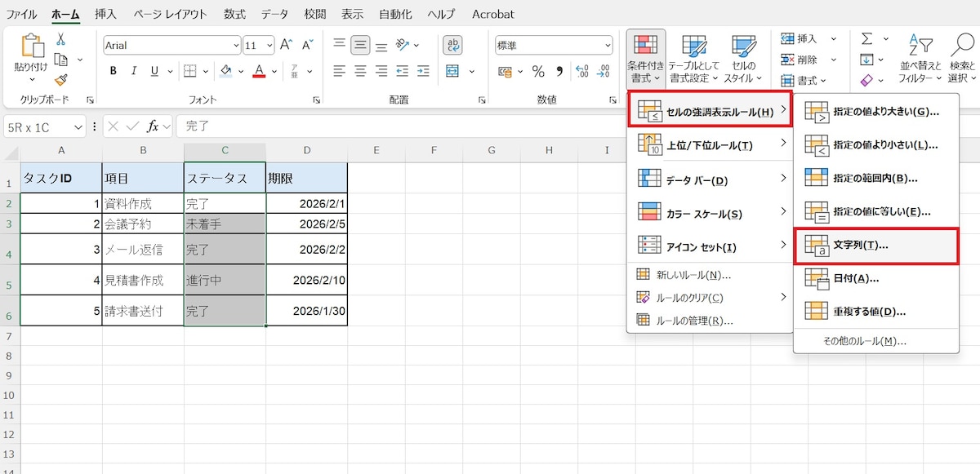Open the 挿入 ribbon tab
This screenshot has height=474, width=980.
105,14
